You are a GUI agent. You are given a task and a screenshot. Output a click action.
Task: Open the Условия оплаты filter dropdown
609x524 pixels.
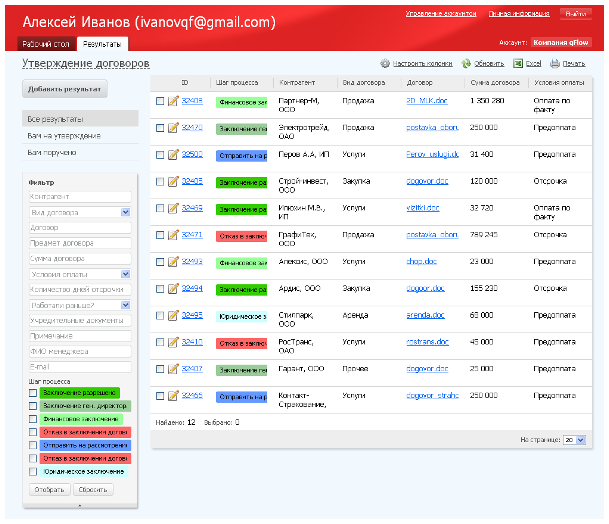[125, 274]
